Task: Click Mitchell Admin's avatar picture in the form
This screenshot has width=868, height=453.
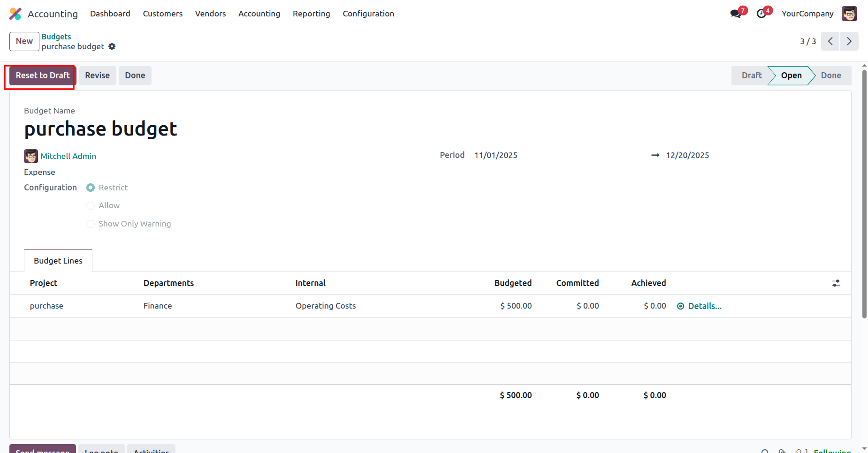Action: 31,156
